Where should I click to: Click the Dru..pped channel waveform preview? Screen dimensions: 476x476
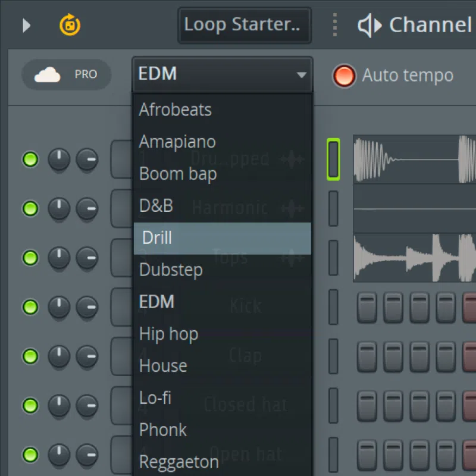(x=414, y=159)
